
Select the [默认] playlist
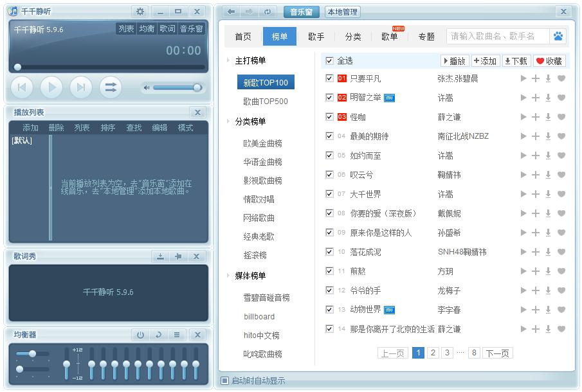tap(22, 141)
